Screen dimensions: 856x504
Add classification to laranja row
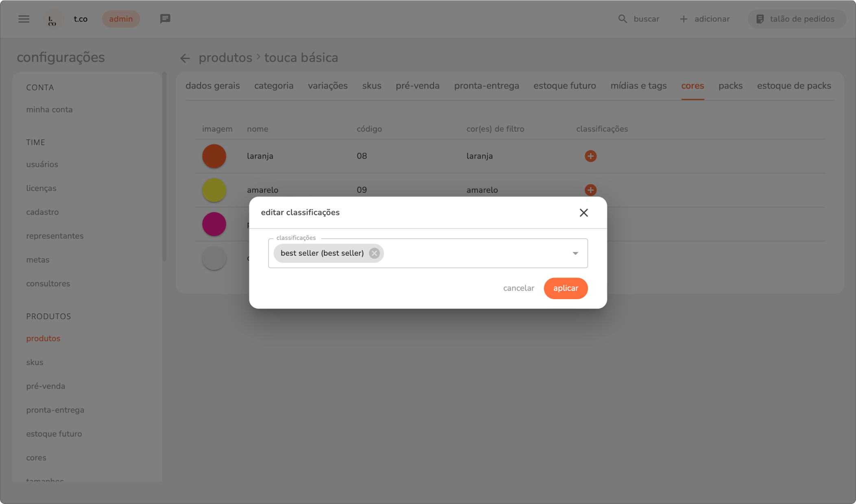[x=590, y=156]
